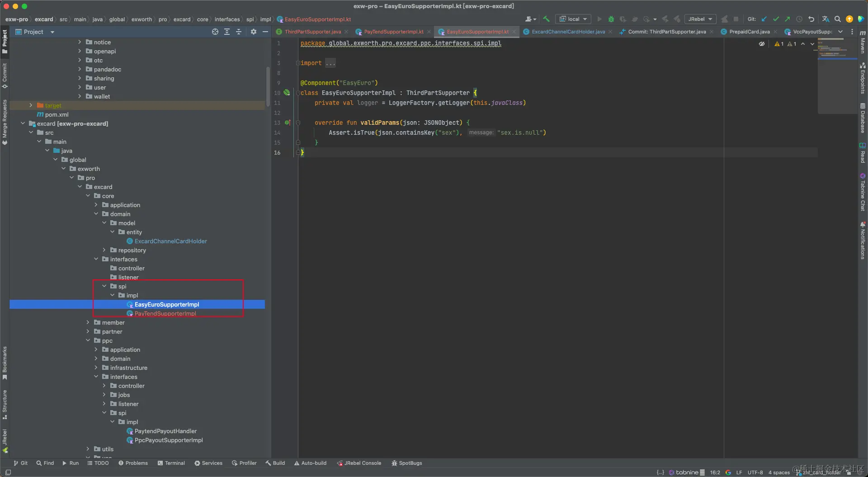The height and width of the screenshot is (477, 868).
Task: Open the Terminal tool window
Action: [171, 463]
